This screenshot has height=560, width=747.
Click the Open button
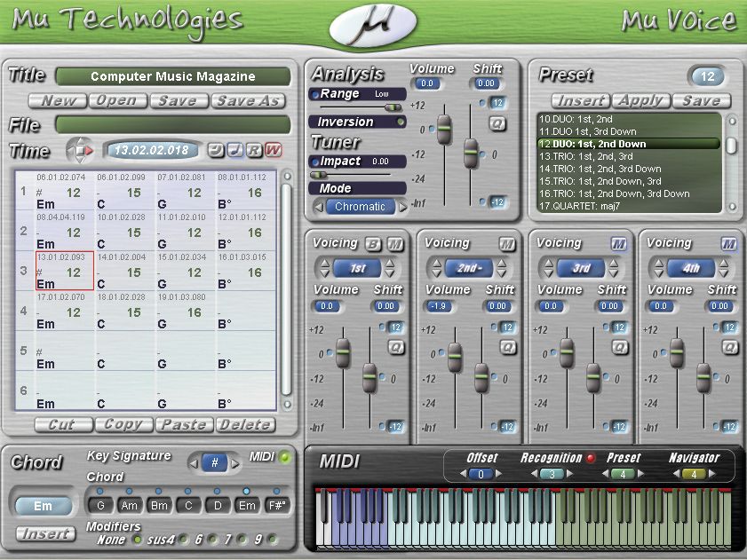click(x=118, y=101)
